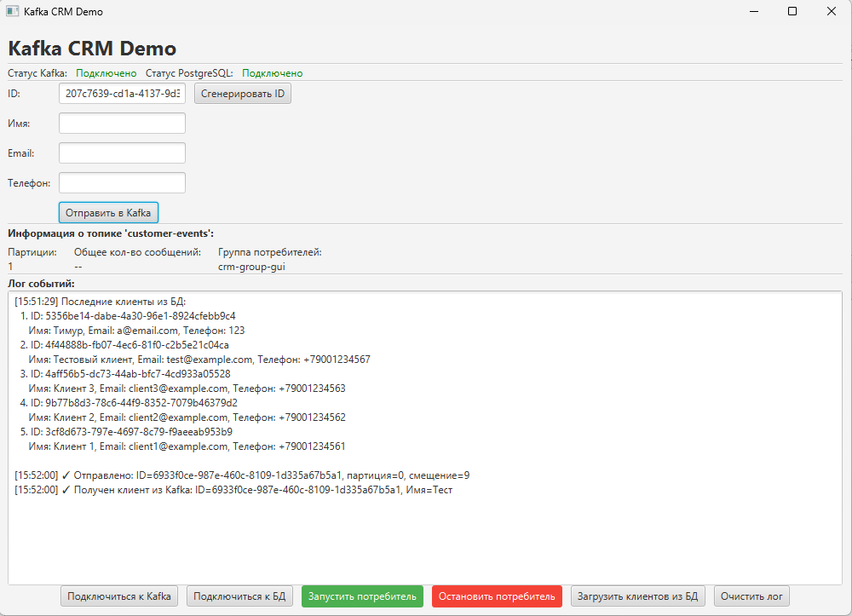Click the PostgreSQL status Подключено text
The image size is (852, 616).
272,73
